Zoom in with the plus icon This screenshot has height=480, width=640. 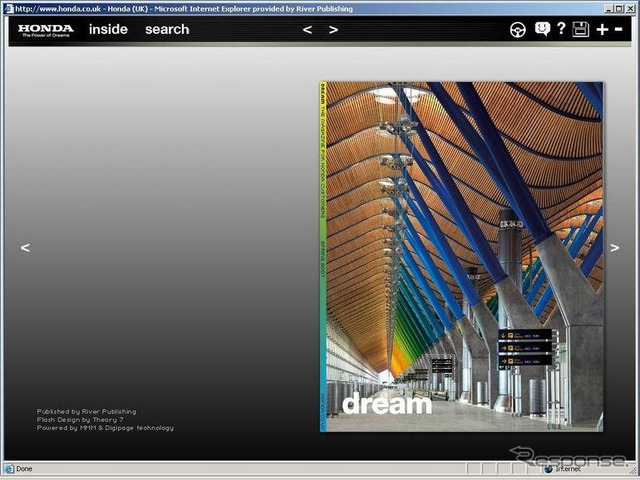602,29
